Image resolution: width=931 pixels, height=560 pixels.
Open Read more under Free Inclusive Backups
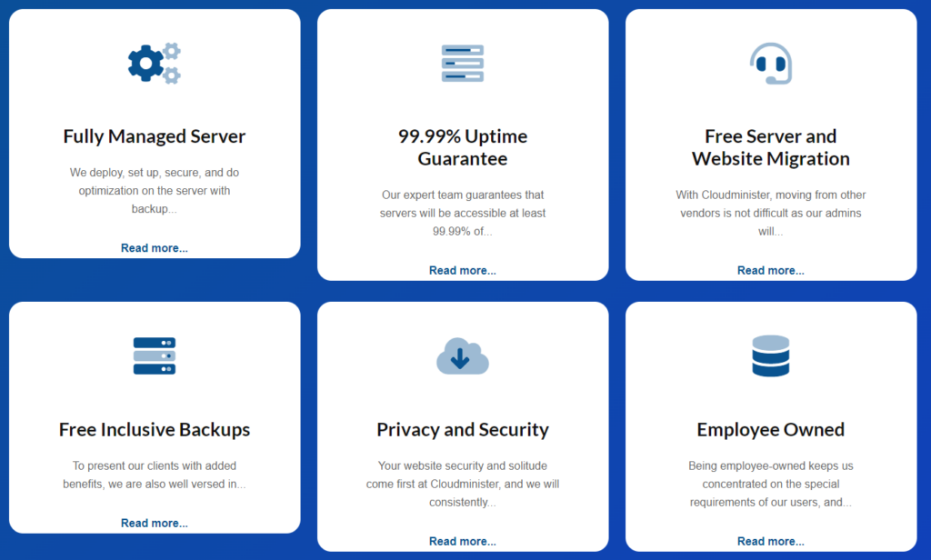pyautogui.click(x=155, y=523)
